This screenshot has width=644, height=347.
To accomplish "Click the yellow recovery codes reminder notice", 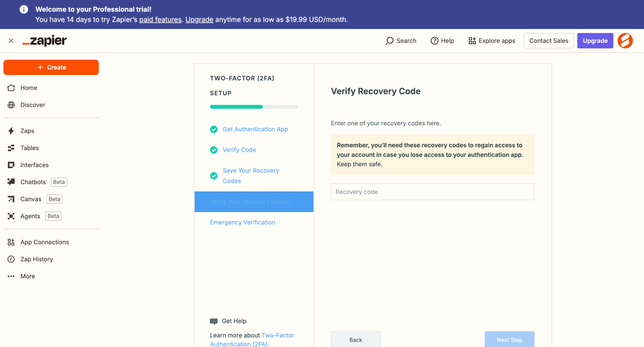I will (x=432, y=155).
